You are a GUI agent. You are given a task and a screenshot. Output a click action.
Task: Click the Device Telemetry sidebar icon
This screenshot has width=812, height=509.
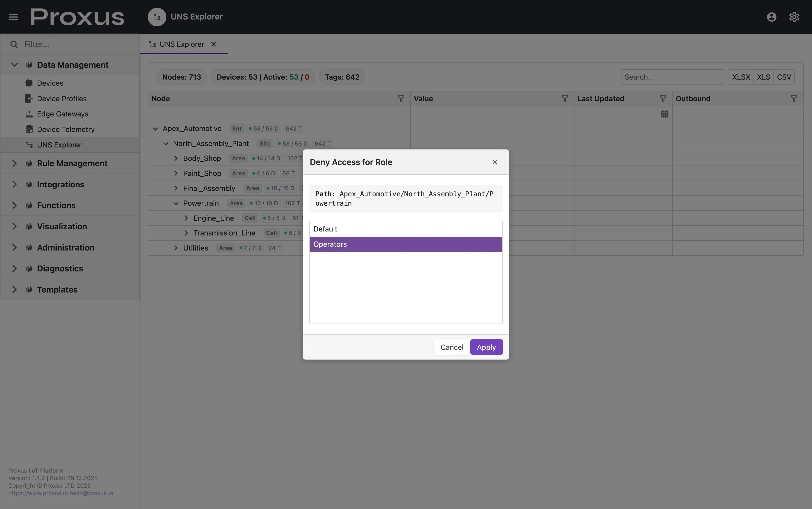tap(29, 129)
